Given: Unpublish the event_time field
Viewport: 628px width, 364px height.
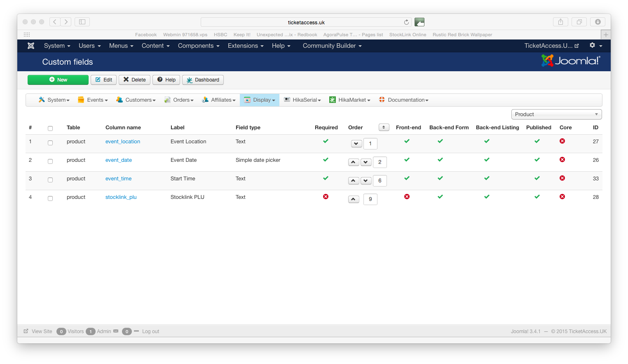Looking at the screenshot, I should click(x=537, y=178).
